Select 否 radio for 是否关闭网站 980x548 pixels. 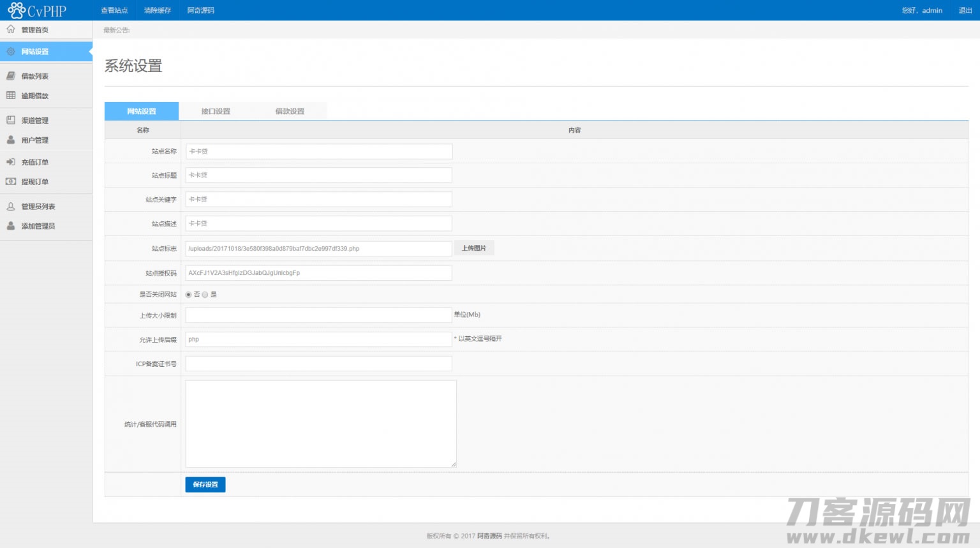point(188,295)
